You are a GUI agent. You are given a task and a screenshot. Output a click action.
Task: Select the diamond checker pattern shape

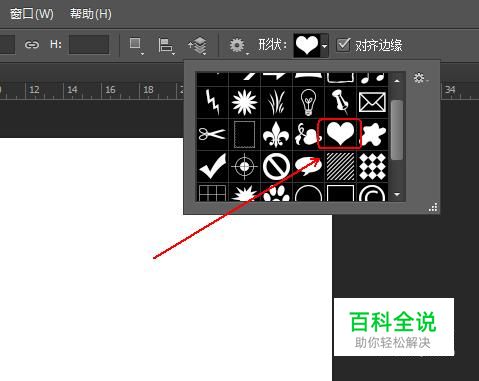pos(372,166)
